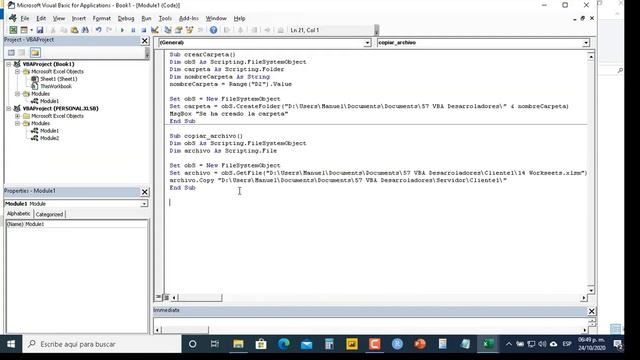Click the 'Escribe aquí para buscar' search box
640x360 pixels.
pos(102,344)
